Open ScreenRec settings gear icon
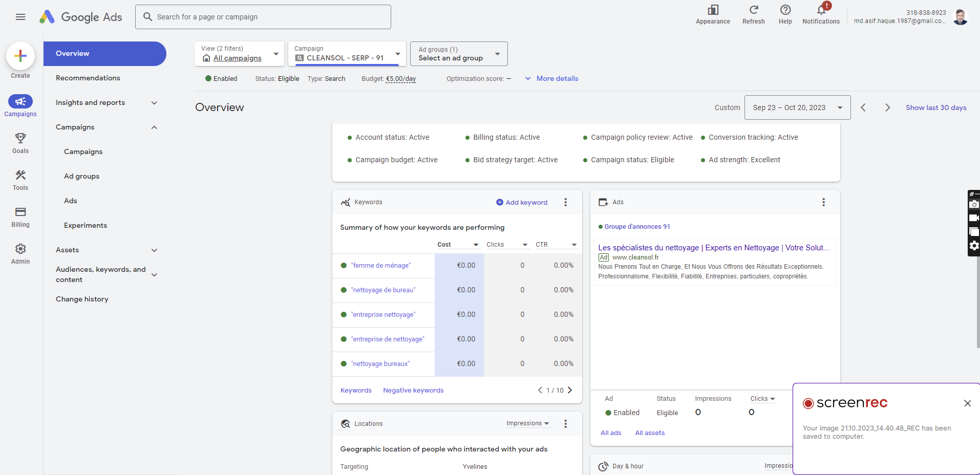980x475 pixels. [x=974, y=246]
